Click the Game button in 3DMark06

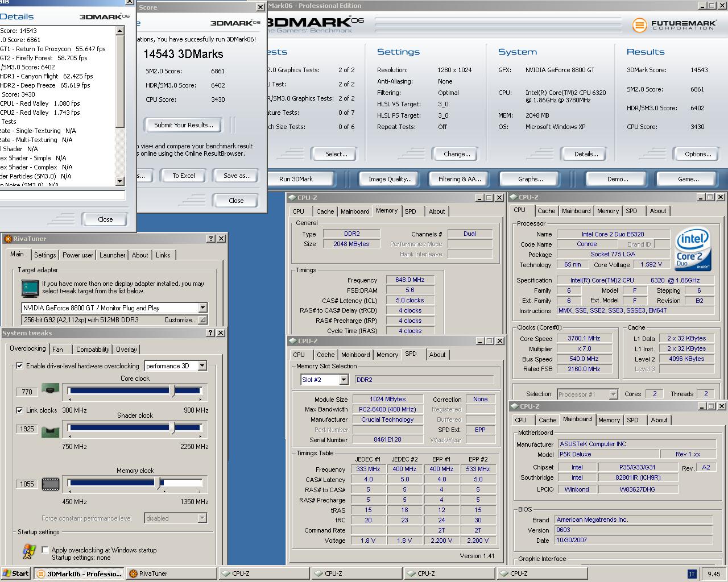[x=688, y=179]
